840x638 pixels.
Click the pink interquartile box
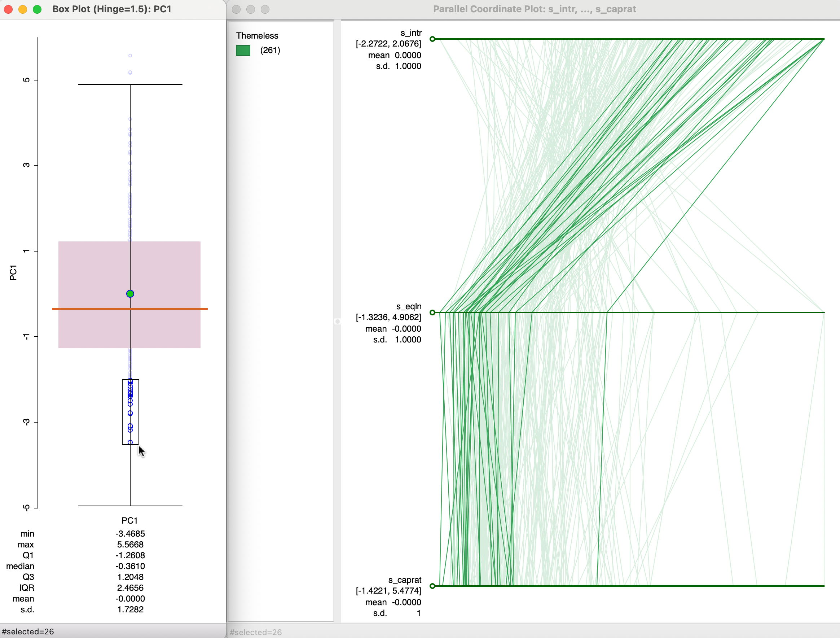(129, 294)
